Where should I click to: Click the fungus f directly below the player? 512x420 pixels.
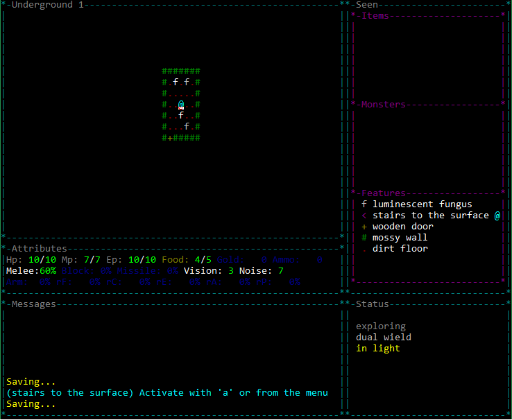coord(181,116)
